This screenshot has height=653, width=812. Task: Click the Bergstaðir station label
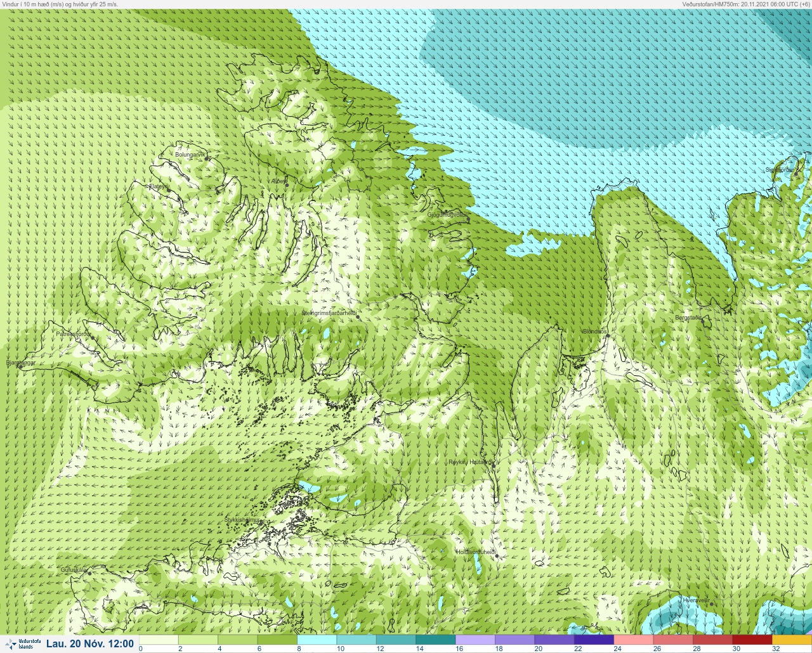click(x=688, y=318)
